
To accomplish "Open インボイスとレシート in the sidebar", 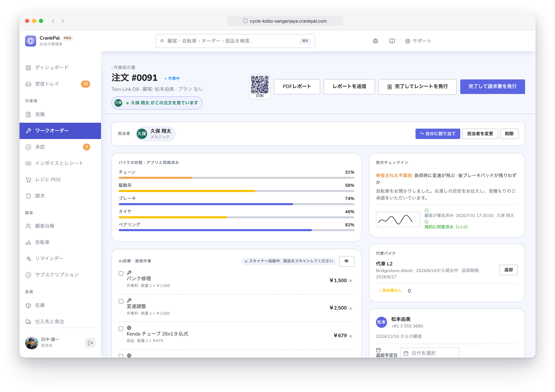I will click(60, 163).
